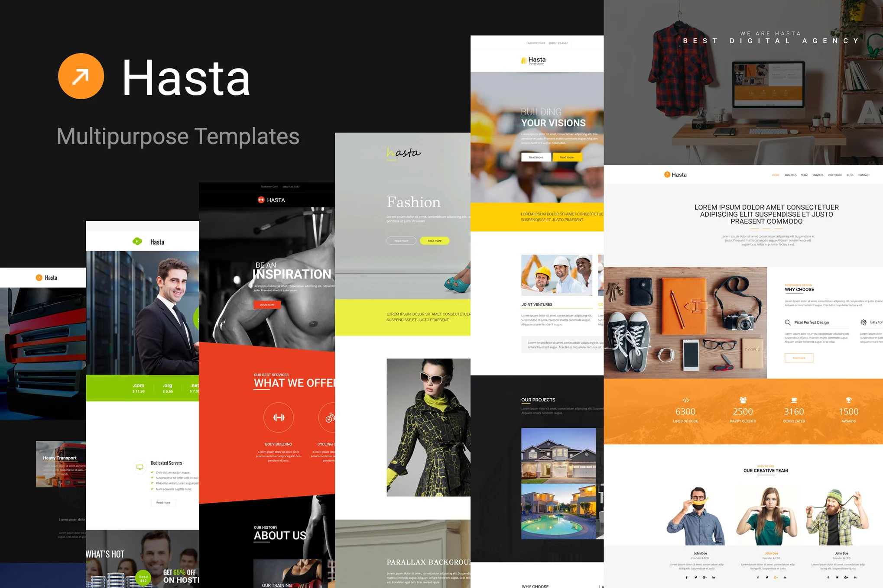Click the Read more button under Dedicated Servers

(163, 503)
